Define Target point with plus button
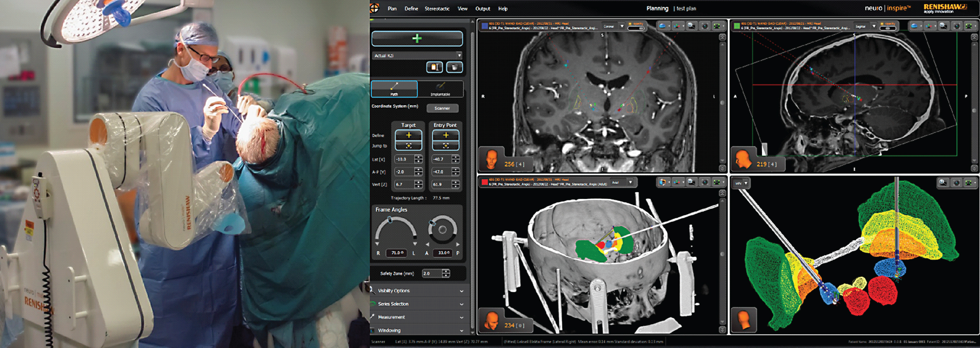 [409, 135]
